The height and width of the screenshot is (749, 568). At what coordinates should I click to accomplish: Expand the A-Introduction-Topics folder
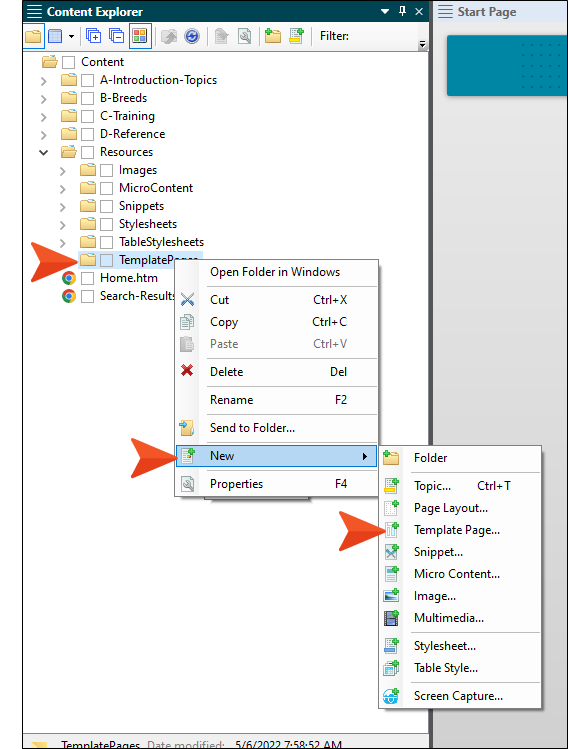[43, 81]
